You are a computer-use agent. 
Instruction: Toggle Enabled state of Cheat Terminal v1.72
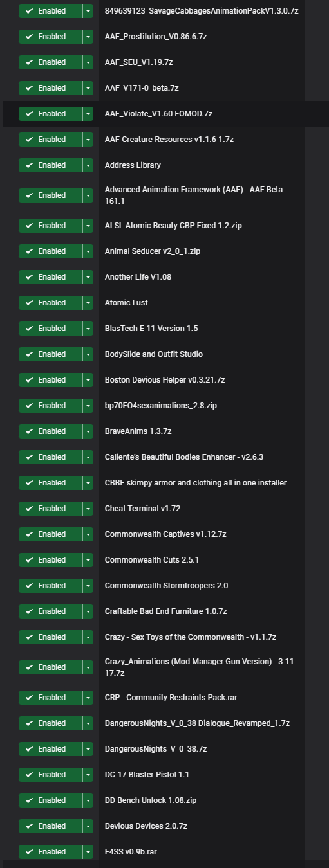pos(50,509)
